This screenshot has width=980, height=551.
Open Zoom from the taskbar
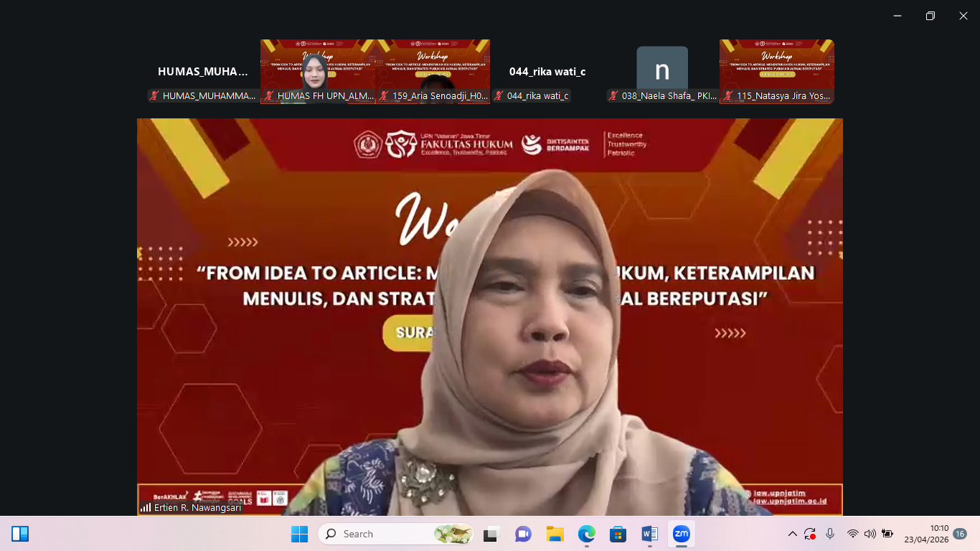point(681,534)
